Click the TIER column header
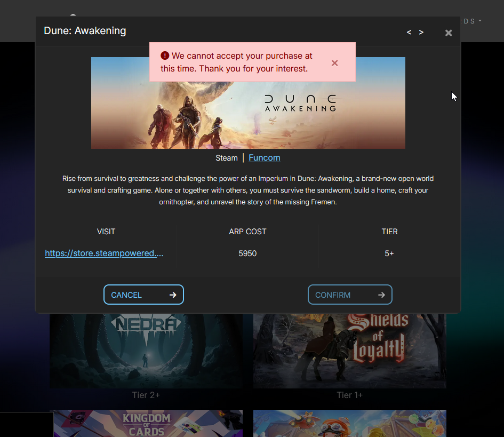504x437 pixels. tap(389, 232)
